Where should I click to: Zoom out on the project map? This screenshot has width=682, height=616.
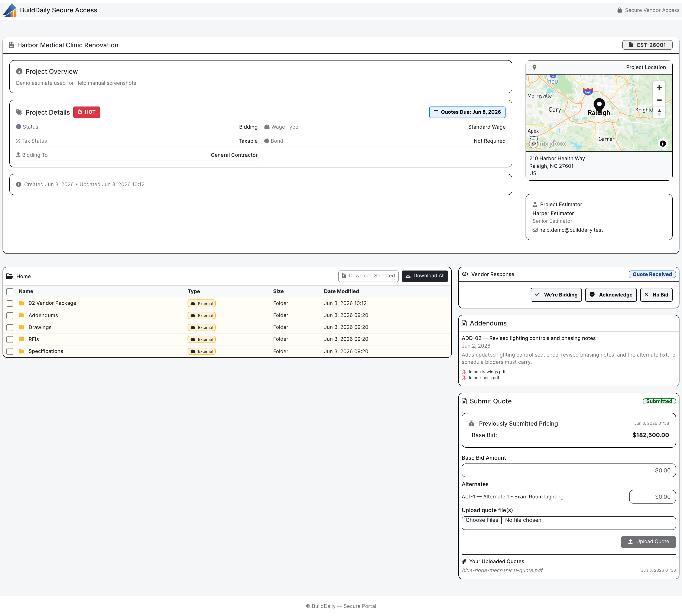click(659, 100)
